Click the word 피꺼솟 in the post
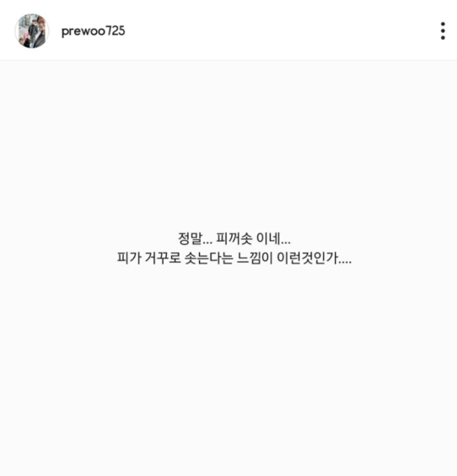Viewport: 457px width, 476px height. [x=234, y=238]
